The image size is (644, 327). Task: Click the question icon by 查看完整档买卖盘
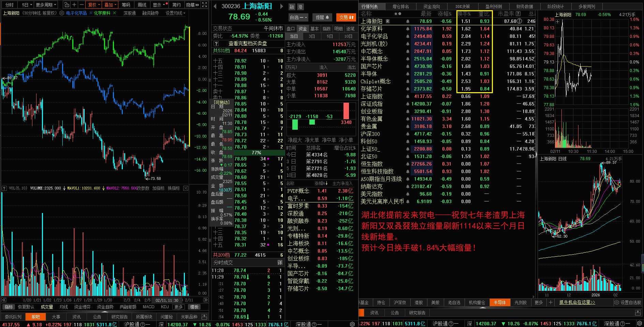[x=216, y=43]
